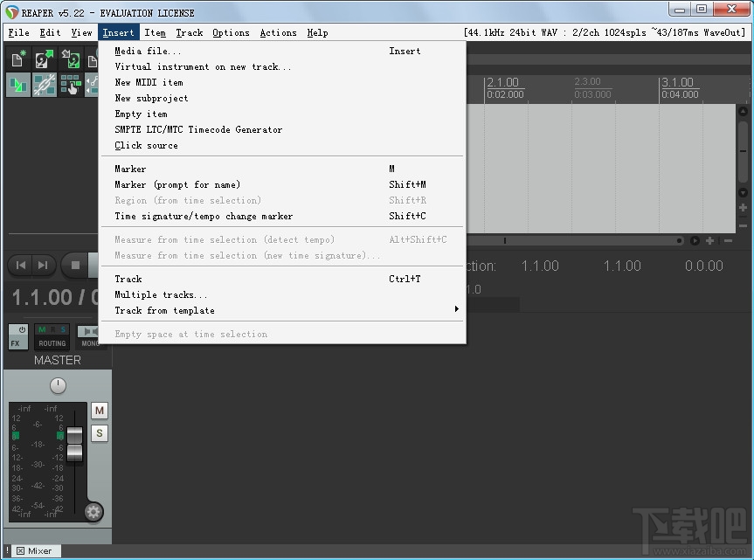
Task: Choose Click source menu entry
Action: pyautogui.click(x=282, y=145)
